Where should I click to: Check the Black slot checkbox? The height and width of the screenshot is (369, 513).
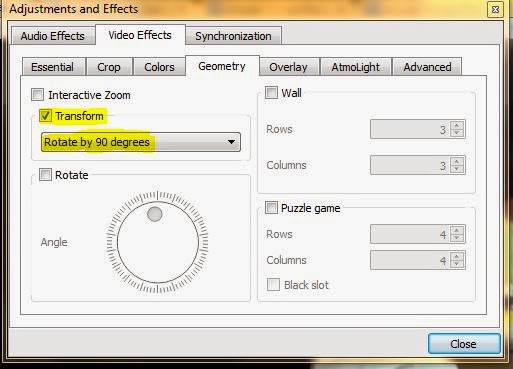tap(273, 285)
